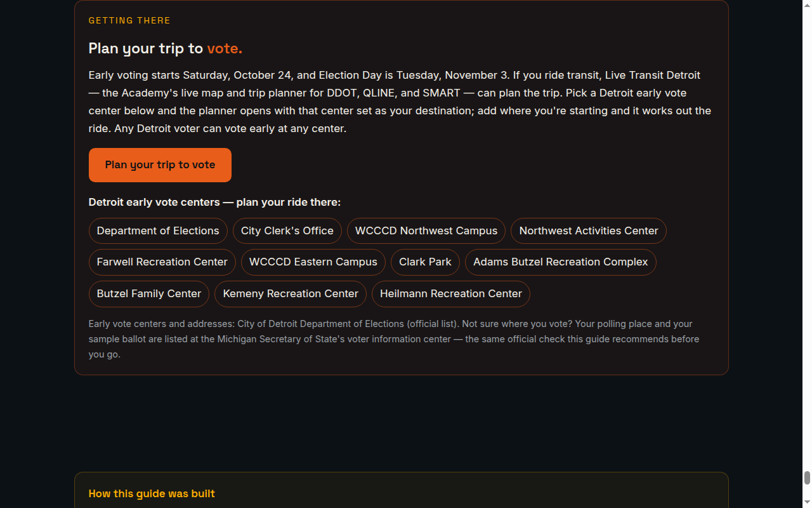
Task: Click the Detroit early vote centers subheading
Action: (214, 202)
